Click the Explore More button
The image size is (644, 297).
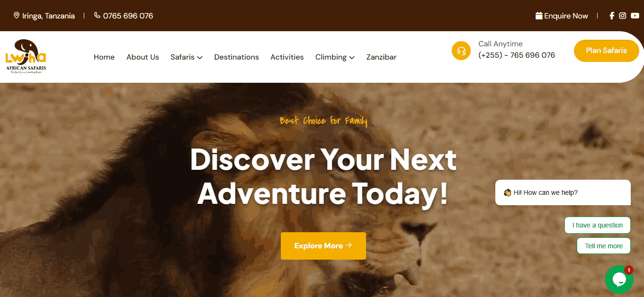click(x=323, y=246)
